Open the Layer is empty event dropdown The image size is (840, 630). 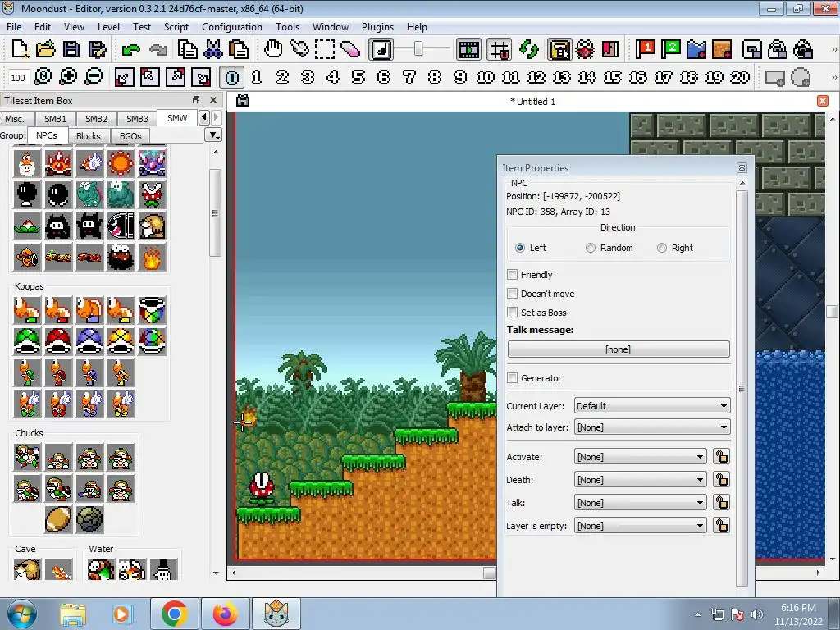coord(640,526)
